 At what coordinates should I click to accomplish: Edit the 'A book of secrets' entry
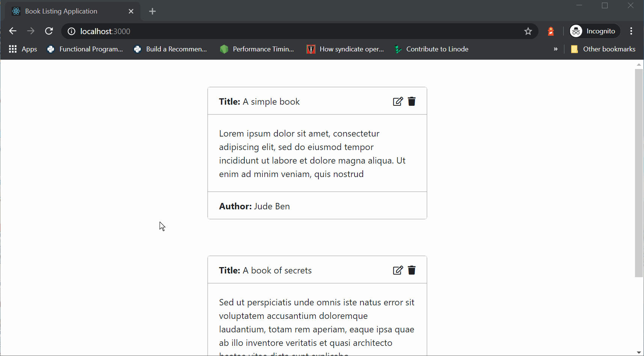click(x=398, y=270)
